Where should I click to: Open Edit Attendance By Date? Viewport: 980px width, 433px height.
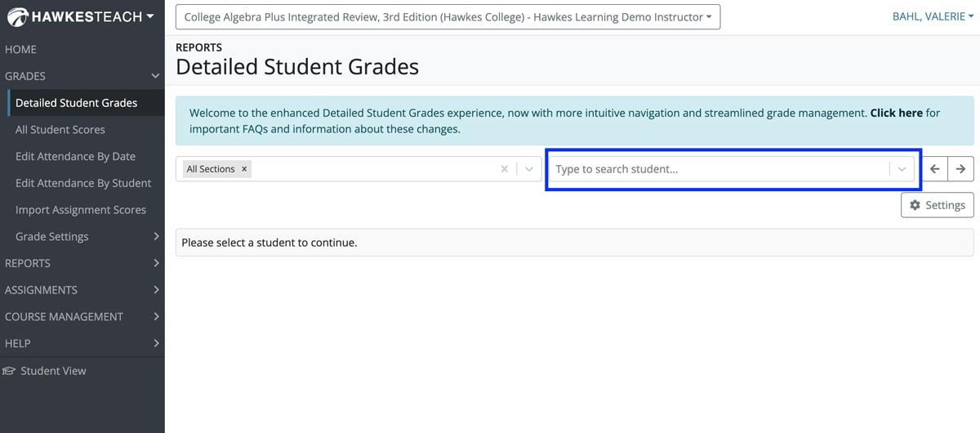pyautogui.click(x=75, y=156)
